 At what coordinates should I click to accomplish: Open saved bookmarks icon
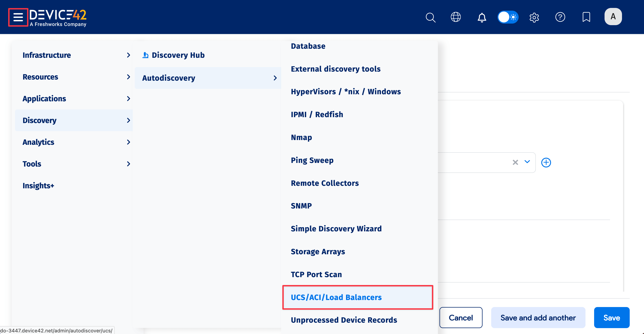[x=586, y=17]
